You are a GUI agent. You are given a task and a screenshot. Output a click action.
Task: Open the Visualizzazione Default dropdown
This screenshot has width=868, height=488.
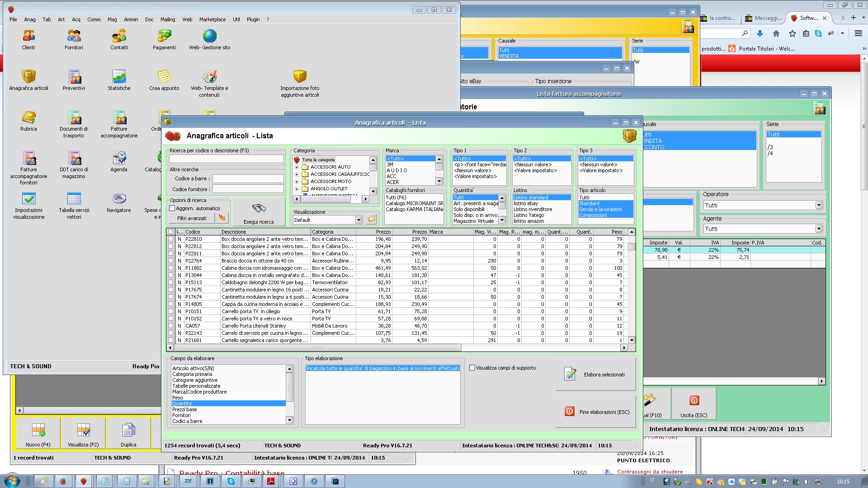359,220
